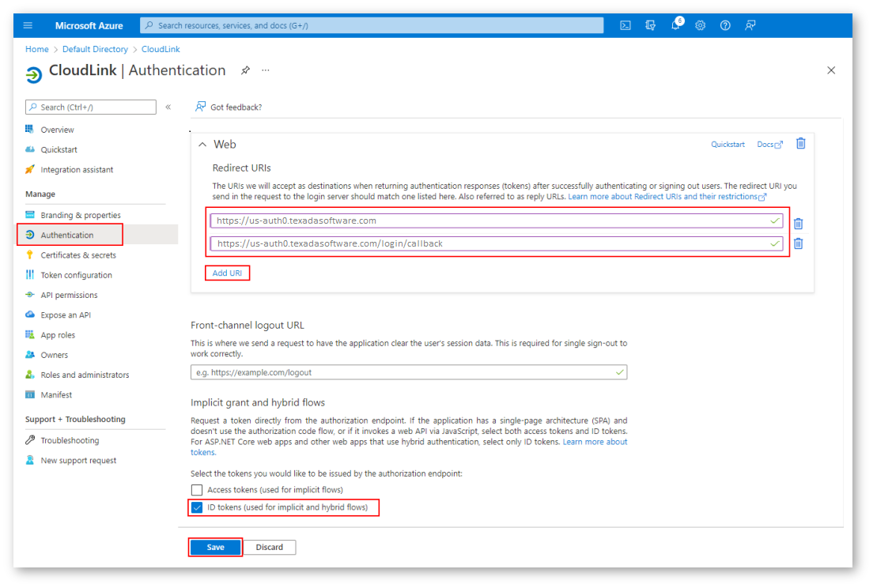Open Troubleshooting under Support
This screenshot has height=588, width=873.
coord(70,440)
